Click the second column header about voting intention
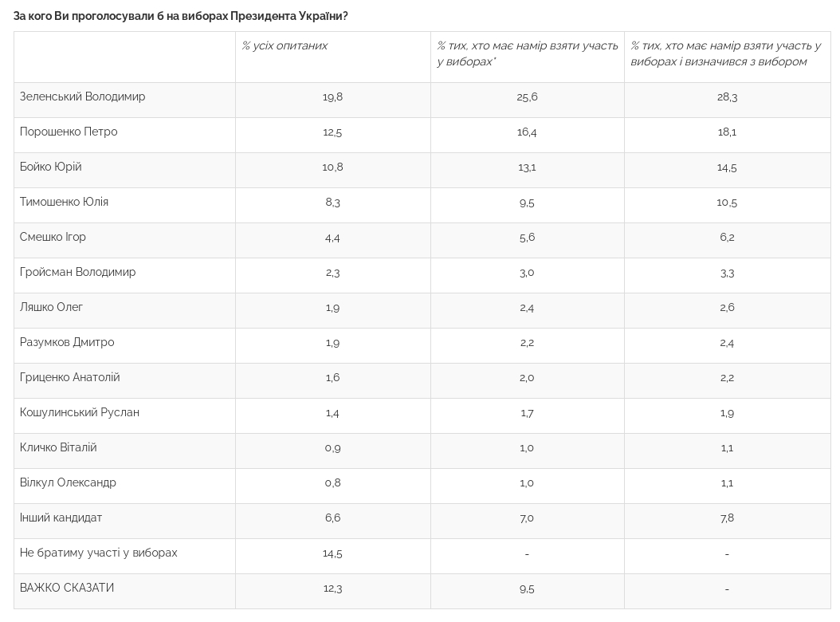This screenshot has width=840, height=622. [527, 53]
